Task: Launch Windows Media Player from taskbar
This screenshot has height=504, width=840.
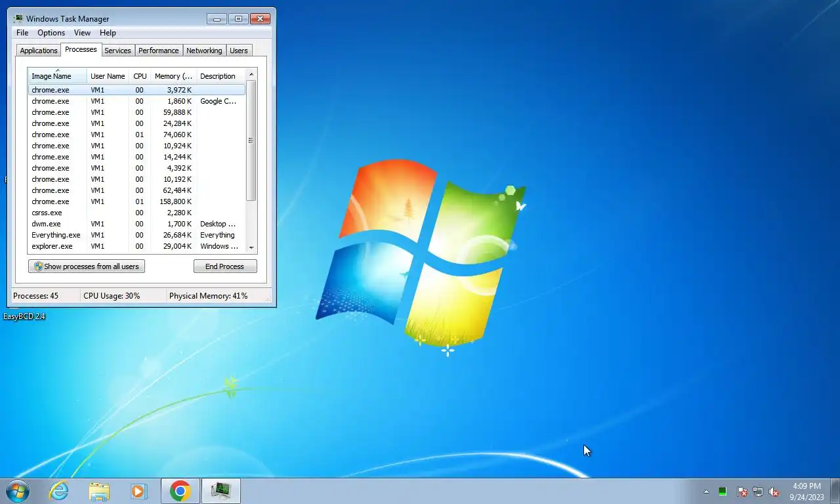Action: tap(139, 491)
